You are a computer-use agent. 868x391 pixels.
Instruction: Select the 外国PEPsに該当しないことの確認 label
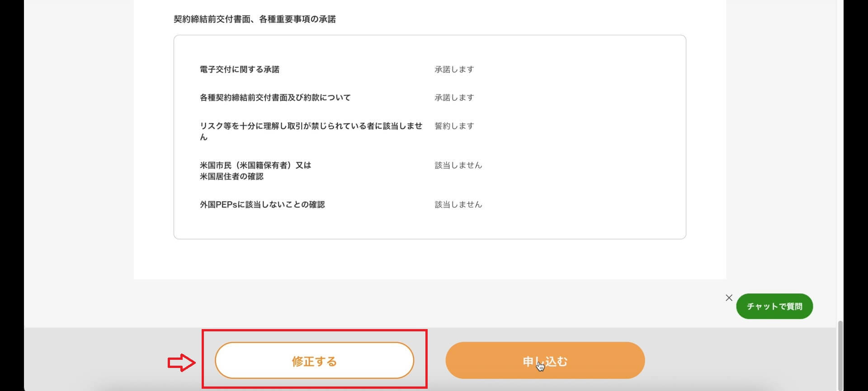(x=262, y=204)
